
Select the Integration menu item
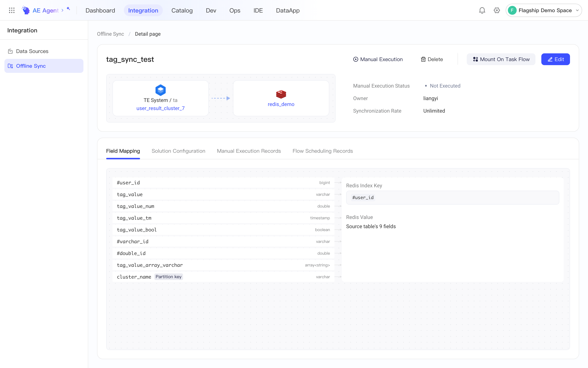[143, 10]
